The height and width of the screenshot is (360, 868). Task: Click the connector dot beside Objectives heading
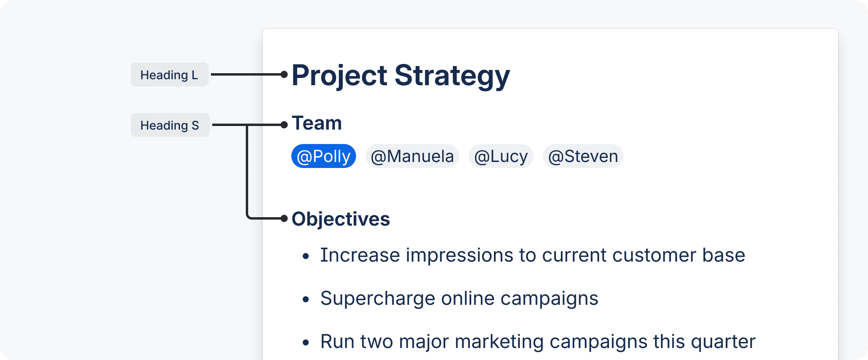tap(284, 218)
